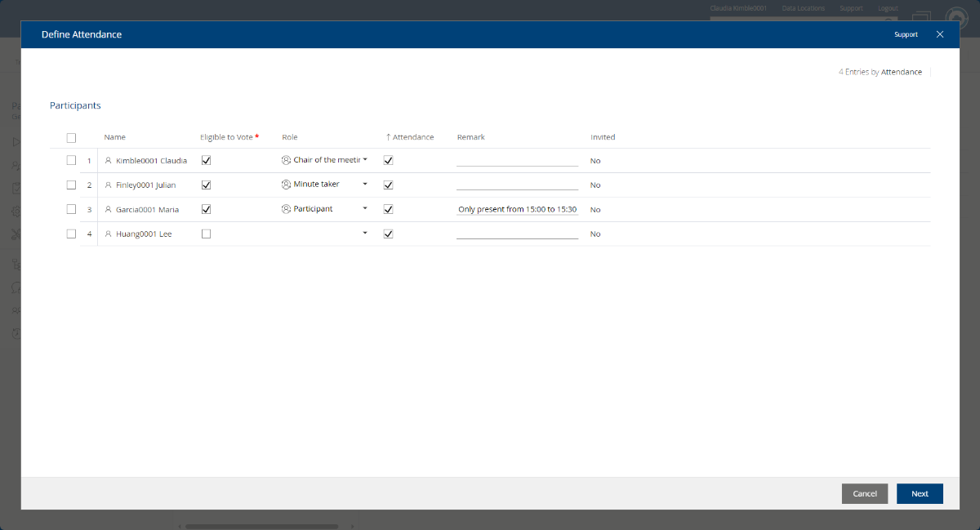
Task: Tick the select-all checkbox in header
Action: click(x=71, y=138)
